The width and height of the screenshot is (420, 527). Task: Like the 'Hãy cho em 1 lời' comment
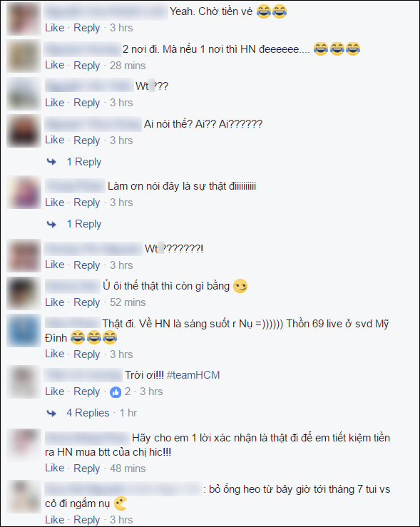pos(55,469)
